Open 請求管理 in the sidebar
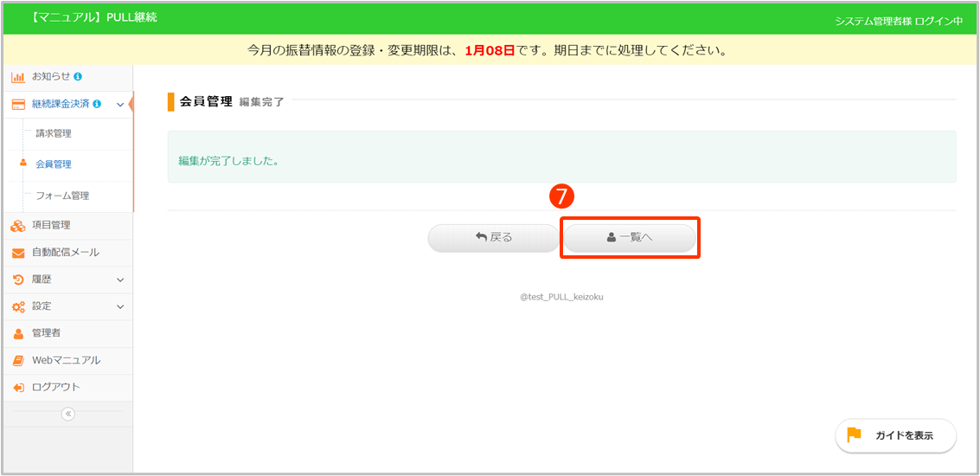 [x=54, y=134]
